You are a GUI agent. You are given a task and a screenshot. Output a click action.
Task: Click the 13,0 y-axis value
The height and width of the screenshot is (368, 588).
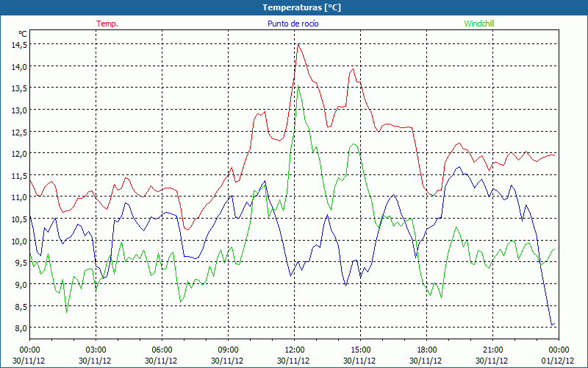pos(20,110)
